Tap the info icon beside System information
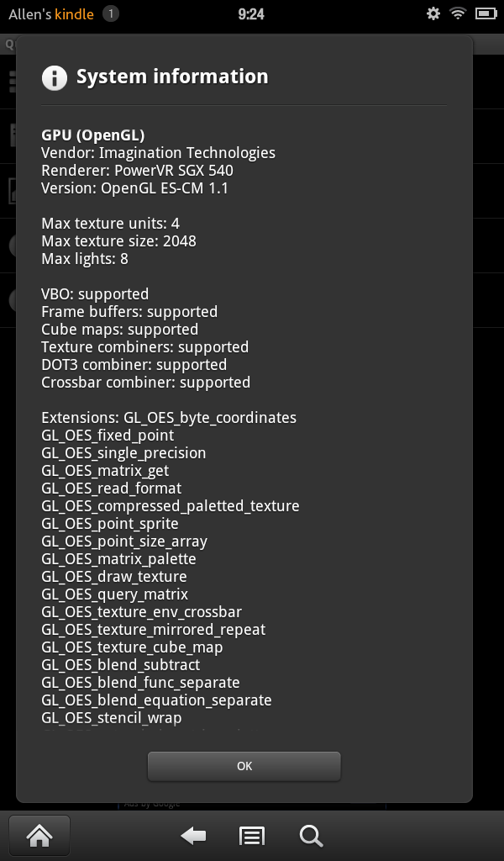The image size is (504, 861). coord(55,77)
